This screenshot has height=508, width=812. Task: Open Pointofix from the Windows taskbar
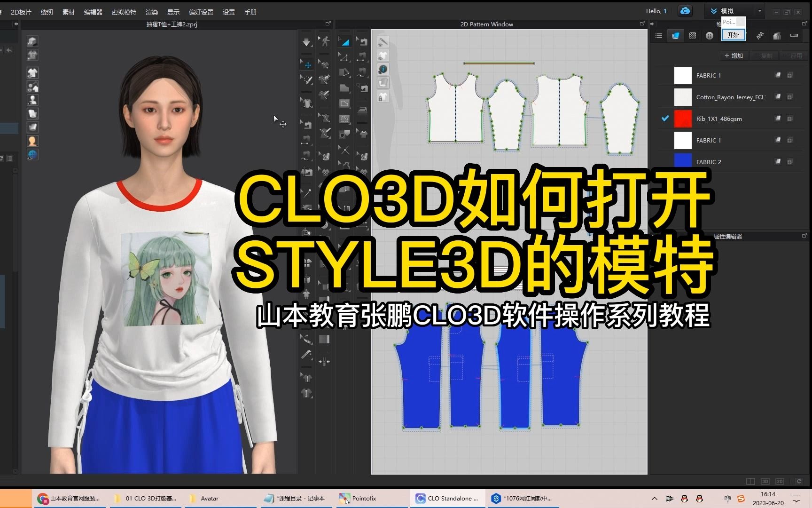364,498
